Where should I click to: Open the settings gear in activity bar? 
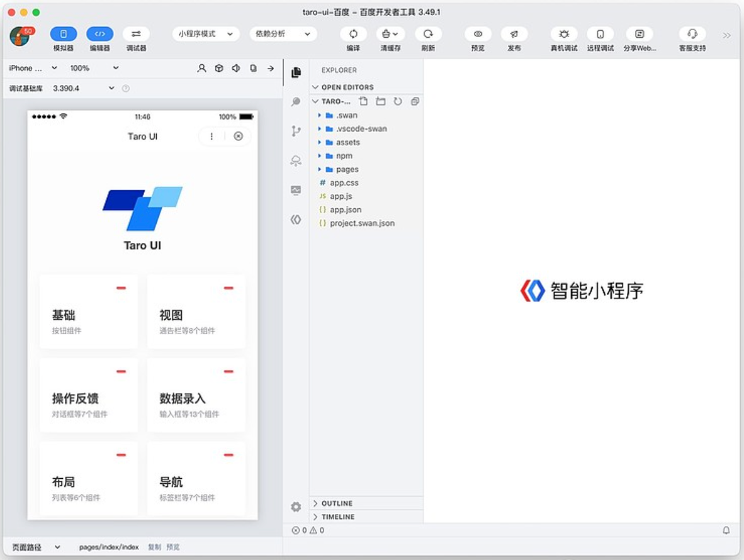(296, 507)
